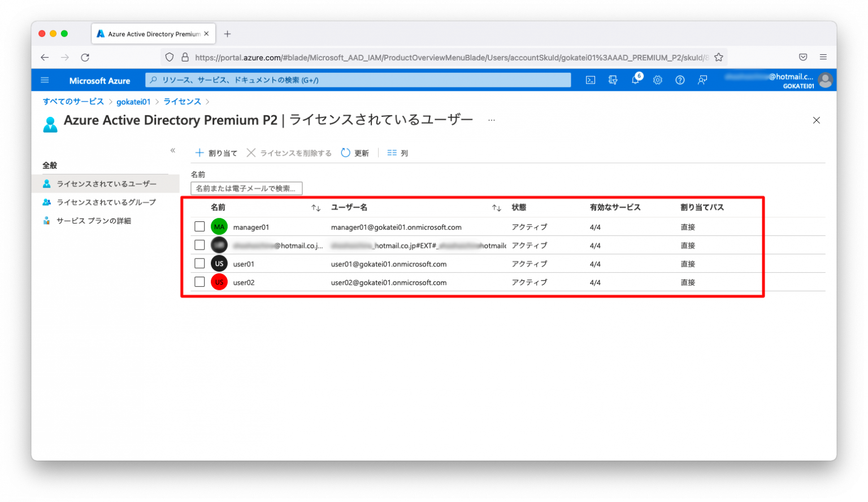Open the feedback icon in the top bar
This screenshot has width=868, height=502.
[702, 80]
